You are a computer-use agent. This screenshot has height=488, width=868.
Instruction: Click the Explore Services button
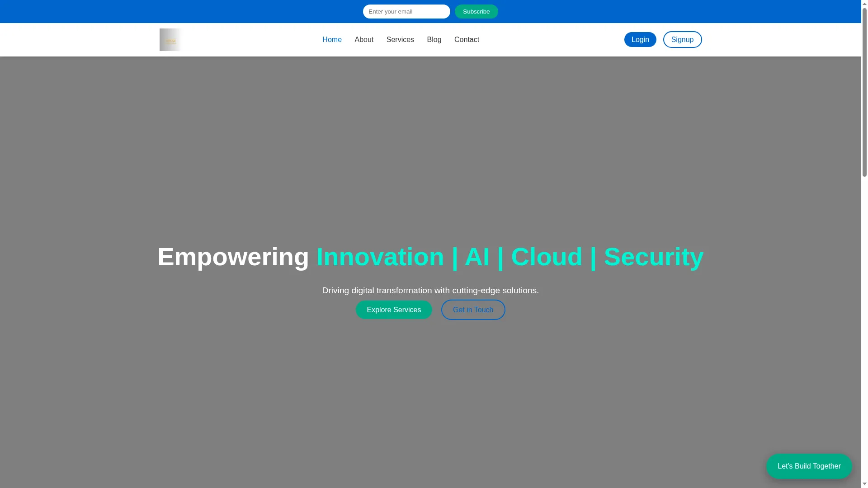coord(394,310)
